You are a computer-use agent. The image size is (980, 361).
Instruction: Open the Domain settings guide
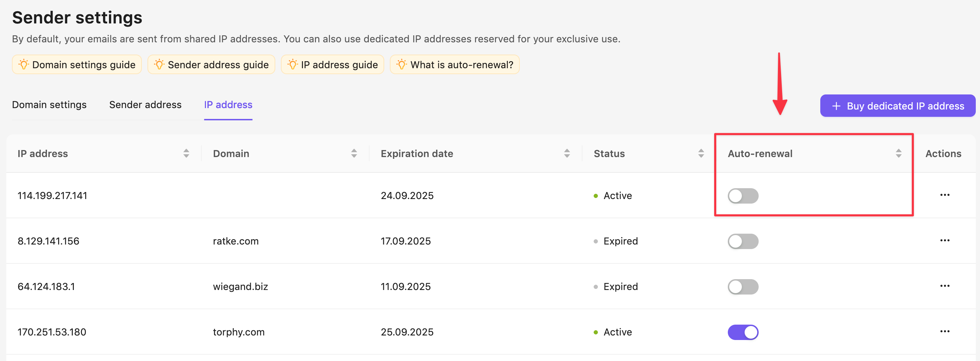[x=77, y=65]
